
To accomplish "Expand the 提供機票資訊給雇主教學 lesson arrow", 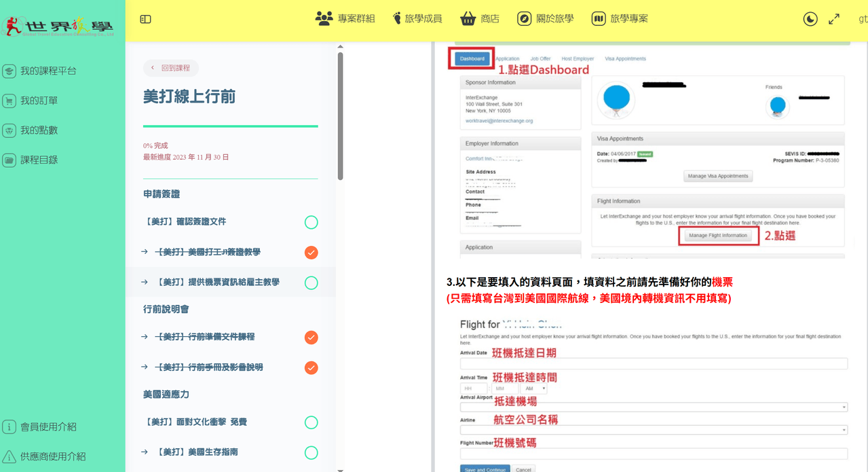I will click(x=145, y=282).
